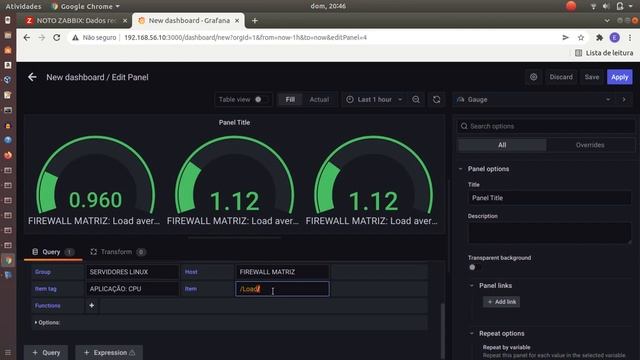Collapse the Repeat options section
640x360 pixels.
pyautogui.click(x=472, y=333)
